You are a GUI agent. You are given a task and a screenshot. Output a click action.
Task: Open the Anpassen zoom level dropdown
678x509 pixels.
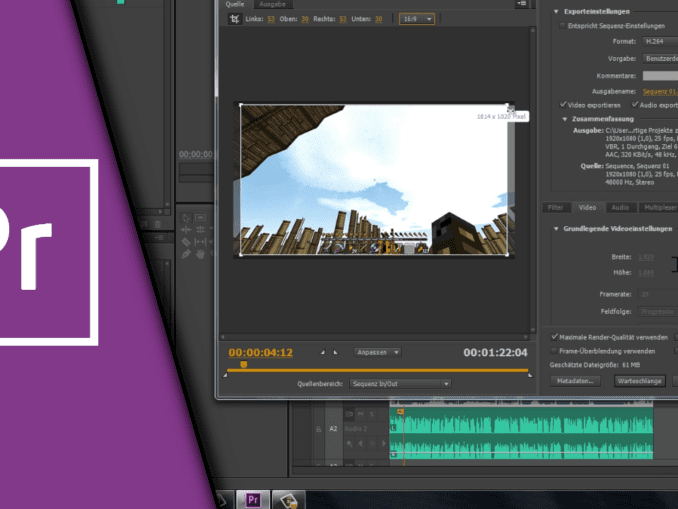pos(377,352)
